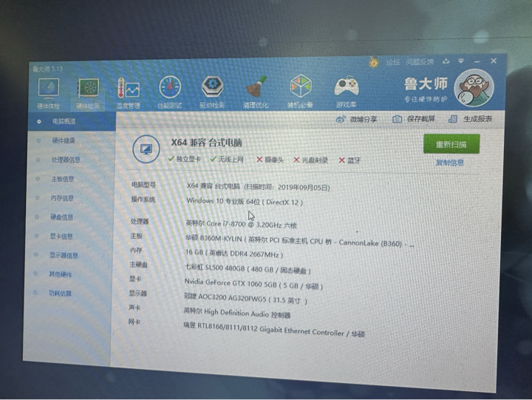
Task: Open the 论坛 forum link
Action: pos(392,62)
